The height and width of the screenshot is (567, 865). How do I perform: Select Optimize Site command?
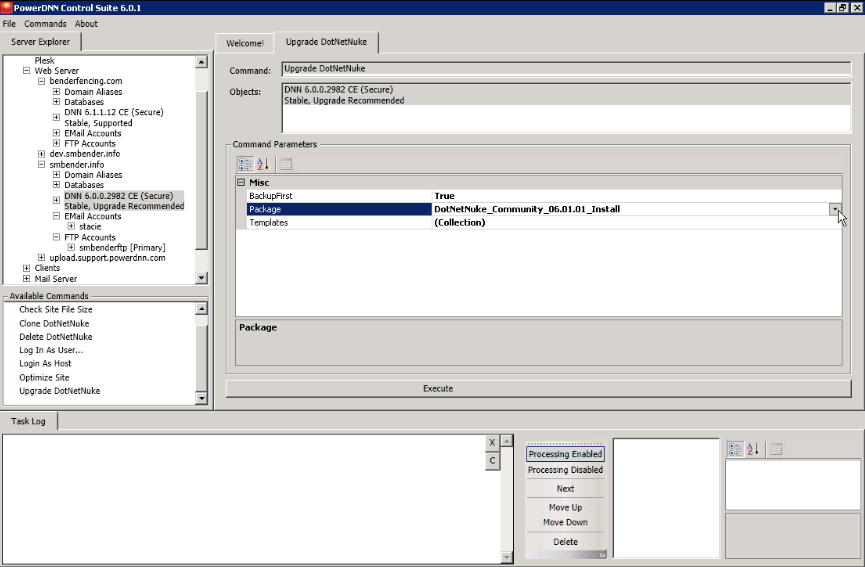[x=44, y=377]
